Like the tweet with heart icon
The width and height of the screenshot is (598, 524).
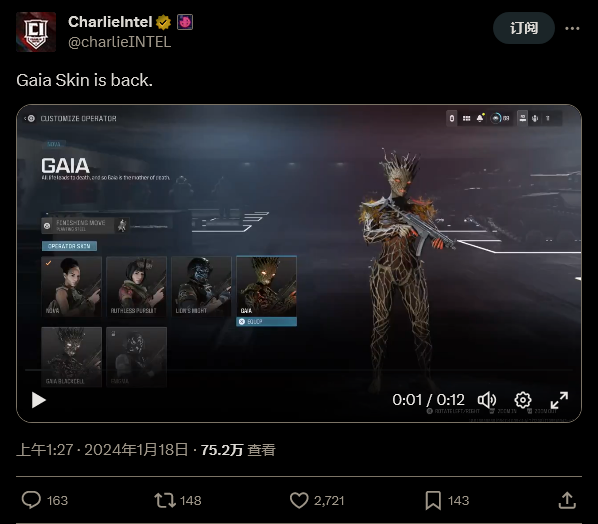point(299,500)
